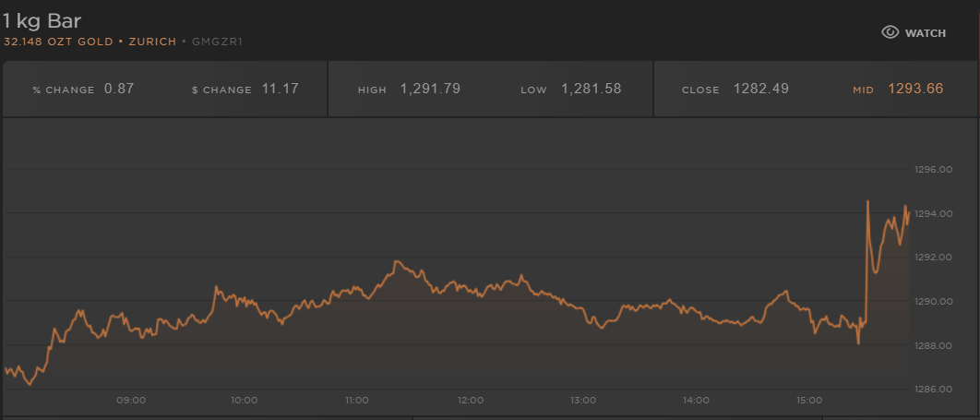The width and height of the screenshot is (980, 420).
Task: Click the HIGH value 1,291.79
Action: pyautogui.click(x=430, y=90)
